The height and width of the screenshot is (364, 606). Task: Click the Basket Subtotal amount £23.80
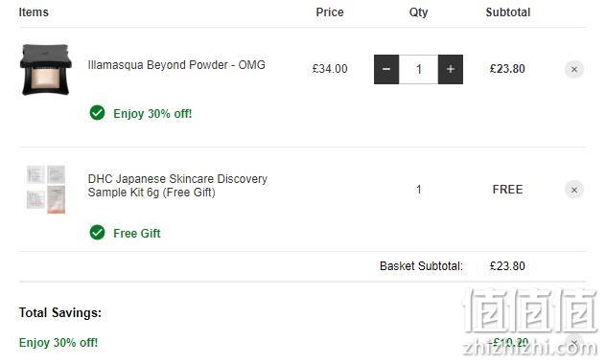click(x=507, y=266)
